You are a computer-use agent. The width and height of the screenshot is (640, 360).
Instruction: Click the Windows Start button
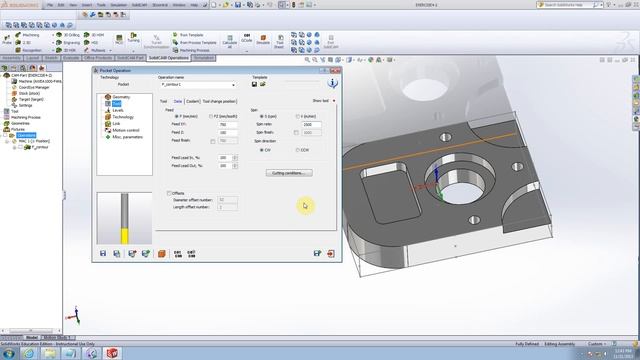pos(9,353)
